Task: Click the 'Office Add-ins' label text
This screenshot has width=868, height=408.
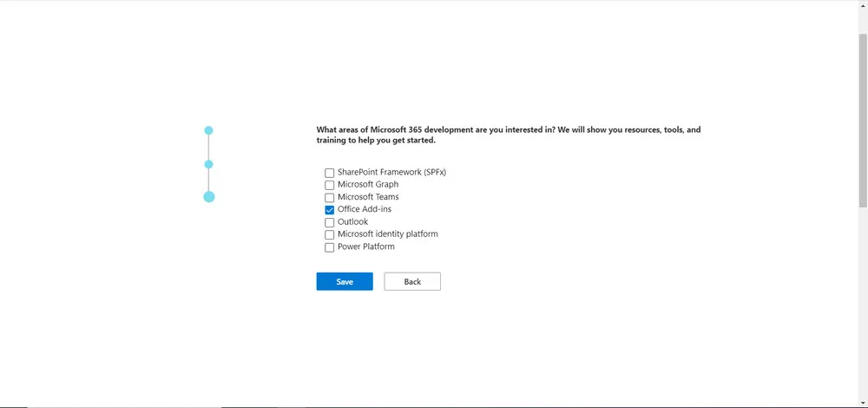Action: [365, 209]
